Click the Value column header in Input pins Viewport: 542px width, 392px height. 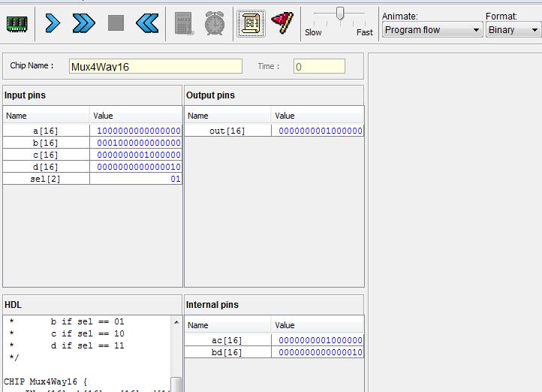(x=135, y=116)
